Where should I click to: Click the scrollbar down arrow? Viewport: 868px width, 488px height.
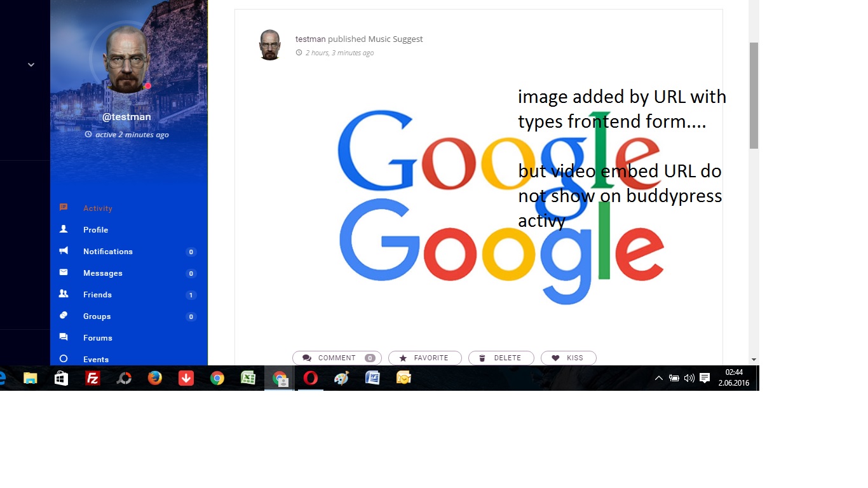click(x=754, y=360)
